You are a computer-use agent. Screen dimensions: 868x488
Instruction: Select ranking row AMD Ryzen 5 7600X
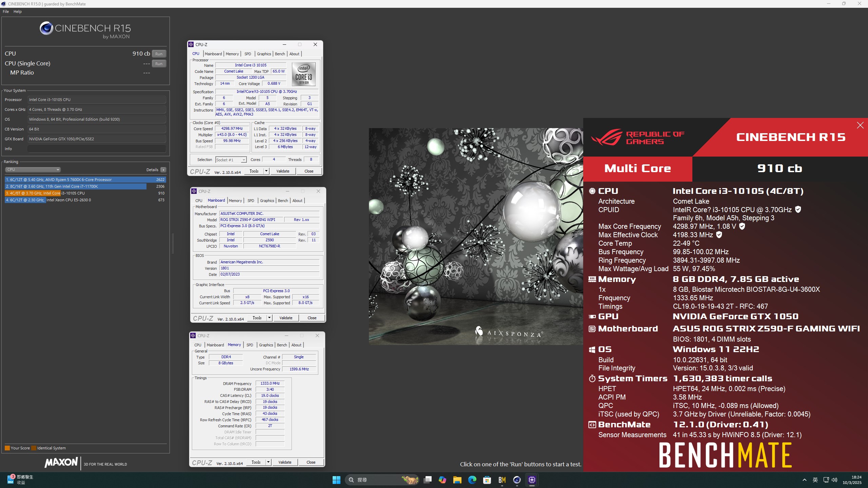85,180
